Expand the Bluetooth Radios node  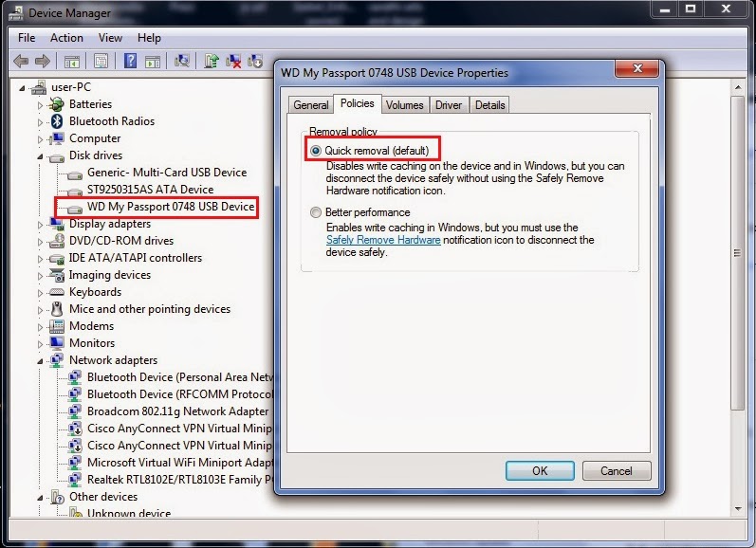point(40,122)
